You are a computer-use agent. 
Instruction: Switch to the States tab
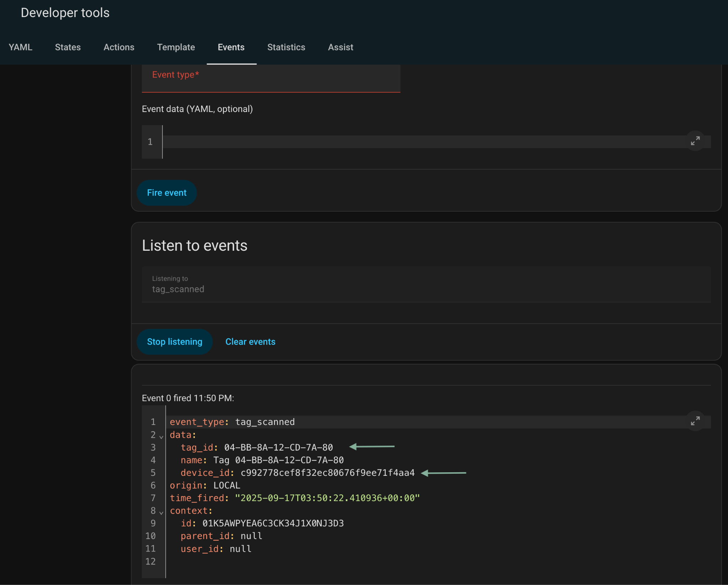pyautogui.click(x=68, y=47)
